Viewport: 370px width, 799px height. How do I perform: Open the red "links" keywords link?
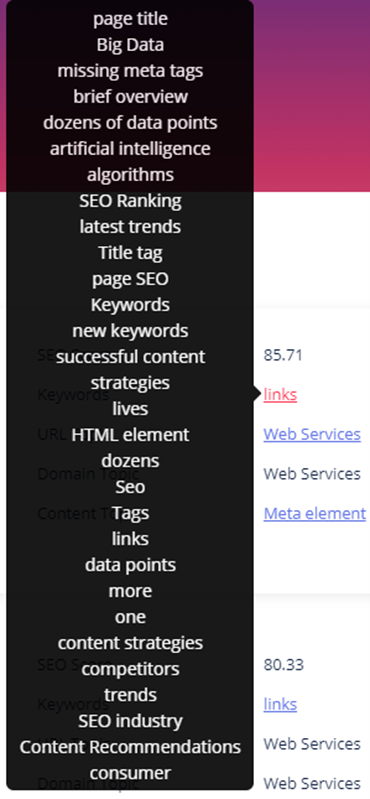280,394
